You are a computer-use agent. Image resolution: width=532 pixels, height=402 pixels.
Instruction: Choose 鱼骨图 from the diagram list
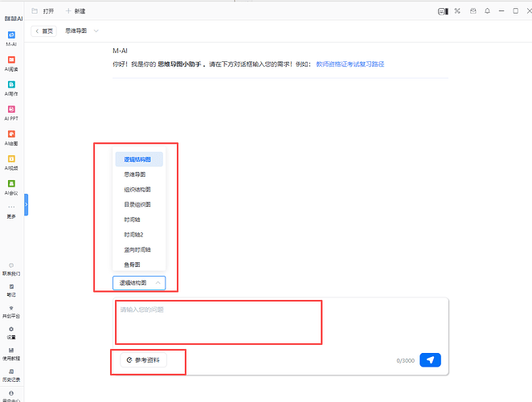(132, 265)
